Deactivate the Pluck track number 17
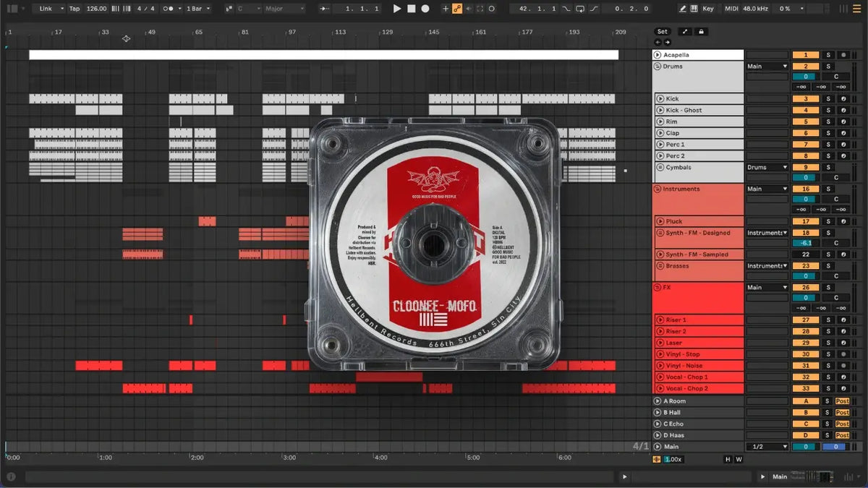The image size is (868, 488). tap(806, 221)
